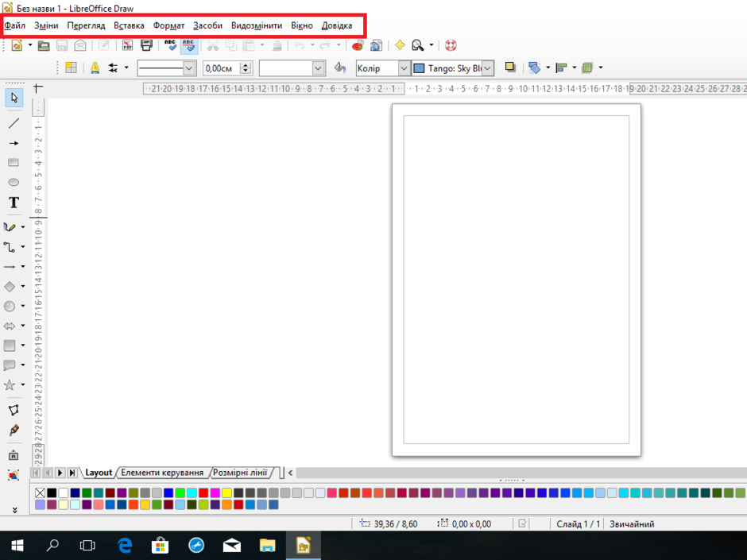The image size is (747, 560).
Task: Insert a chart from the toolbar
Action: pos(358,46)
